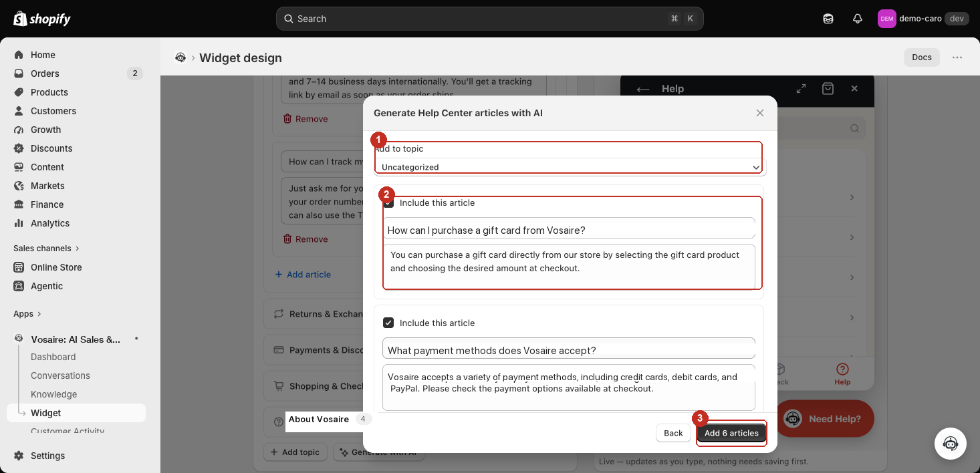Click the Settings gear icon
The image size is (980, 473).
coord(19,456)
